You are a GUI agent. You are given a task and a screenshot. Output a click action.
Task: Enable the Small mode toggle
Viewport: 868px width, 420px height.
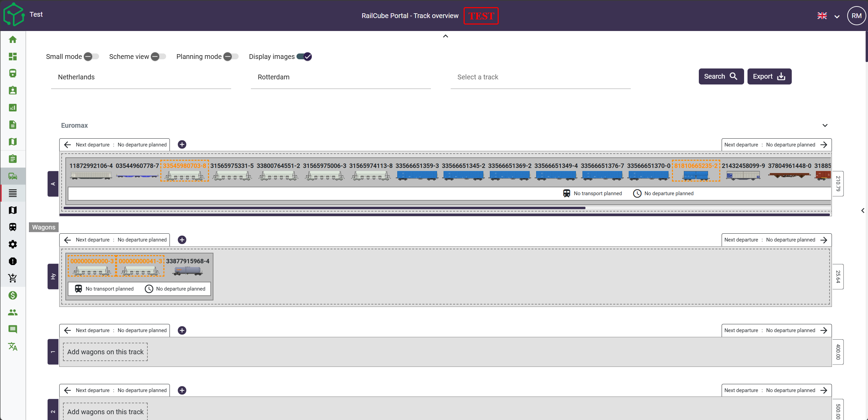click(91, 57)
